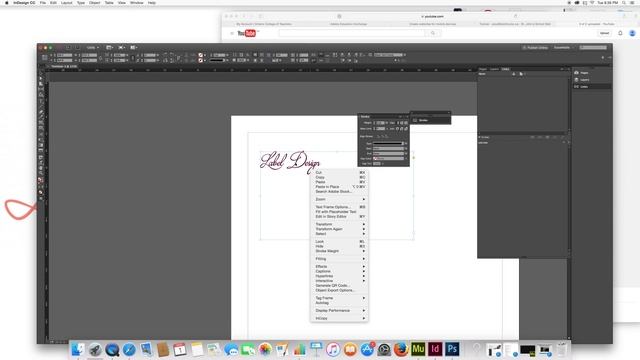Screen dimensions: 640x360
Task: Click YouTube notifications bell icon
Action: click(x=620, y=33)
